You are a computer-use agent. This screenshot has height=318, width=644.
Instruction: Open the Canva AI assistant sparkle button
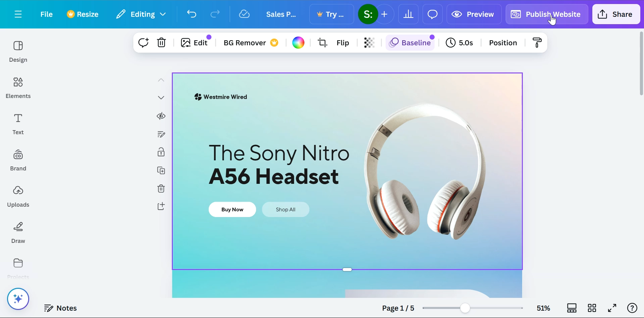[x=18, y=299]
